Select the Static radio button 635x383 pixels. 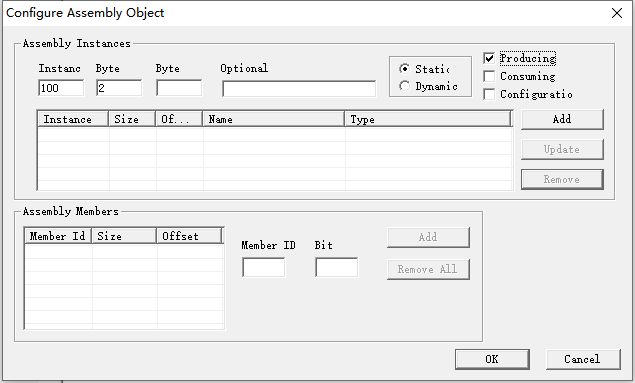pos(404,69)
